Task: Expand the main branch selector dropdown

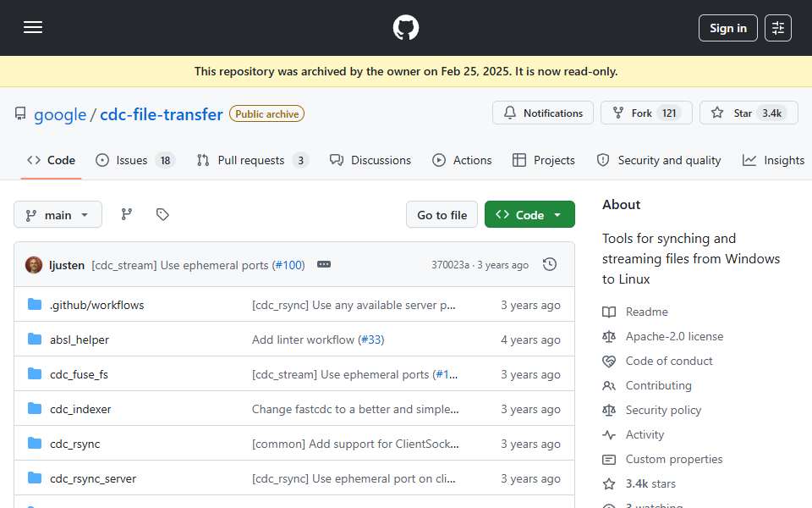Action: click(x=58, y=214)
